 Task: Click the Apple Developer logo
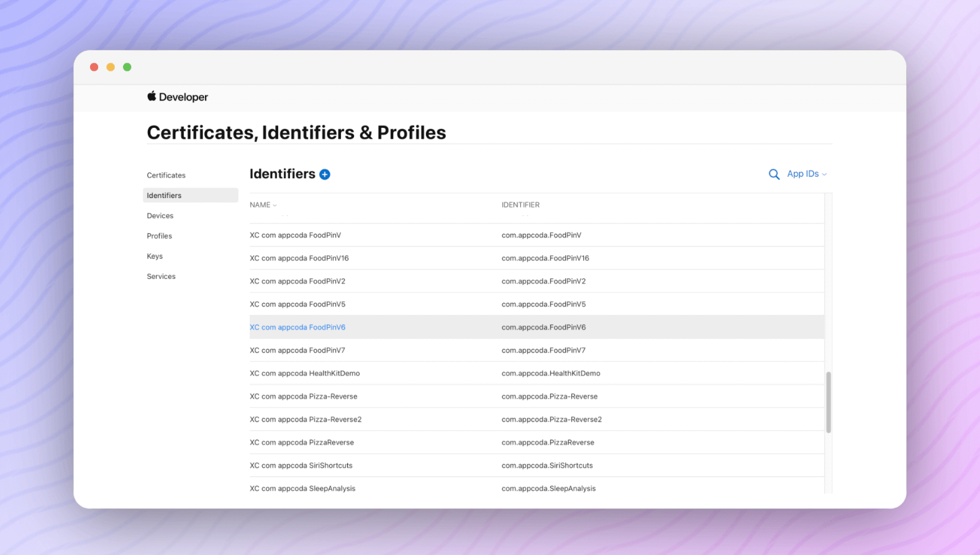(178, 97)
